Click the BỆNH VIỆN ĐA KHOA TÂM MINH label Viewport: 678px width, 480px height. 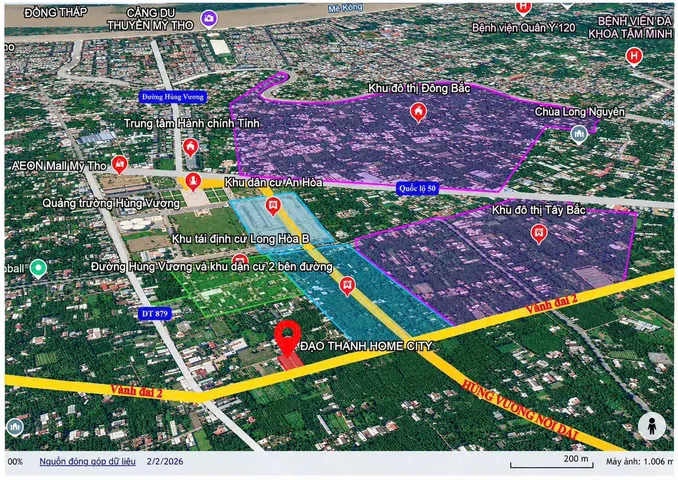(x=630, y=27)
